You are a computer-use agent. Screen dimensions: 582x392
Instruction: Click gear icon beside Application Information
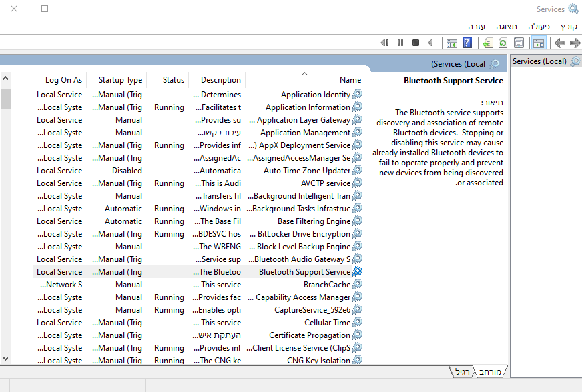coord(357,107)
